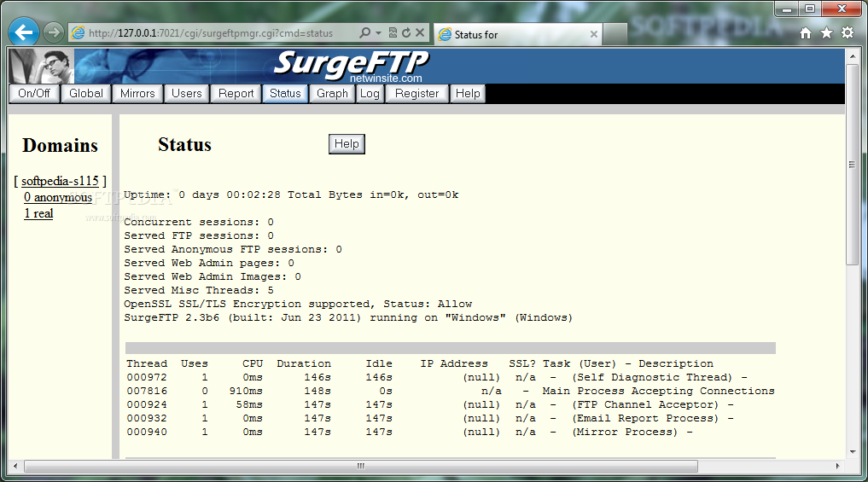Open the '0 anonymous' users link
The width and height of the screenshot is (868, 482).
[57, 197]
